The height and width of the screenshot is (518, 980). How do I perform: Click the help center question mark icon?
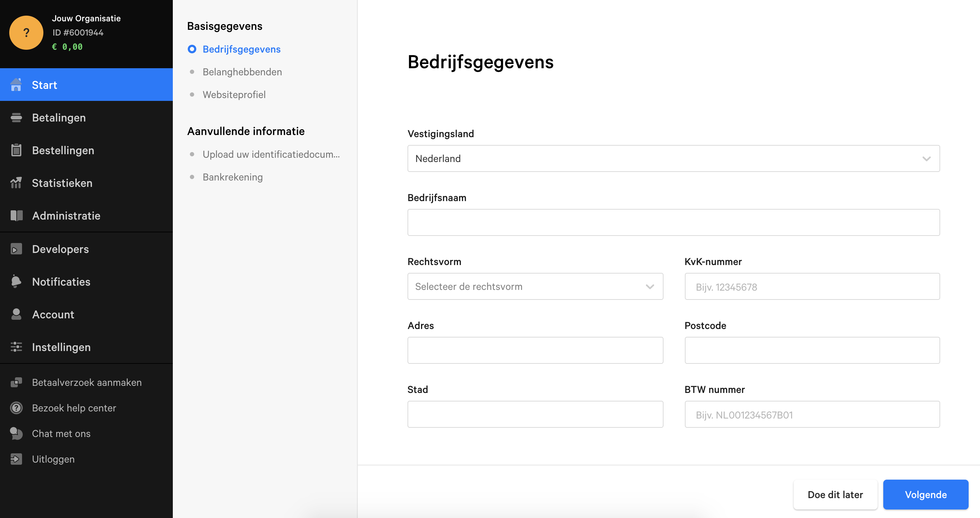point(16,408)
